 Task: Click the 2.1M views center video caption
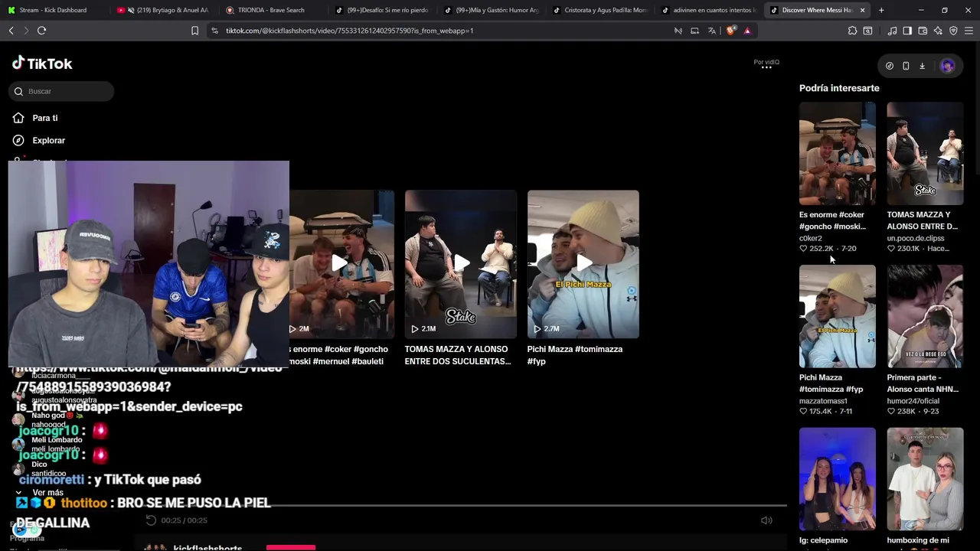pyautogui.click(x=458, y=355)
